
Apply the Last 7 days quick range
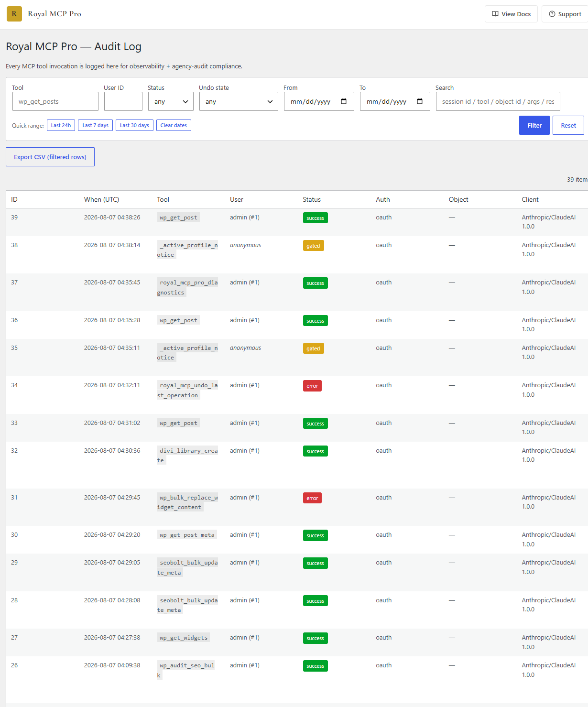click(x=95, y=125)
